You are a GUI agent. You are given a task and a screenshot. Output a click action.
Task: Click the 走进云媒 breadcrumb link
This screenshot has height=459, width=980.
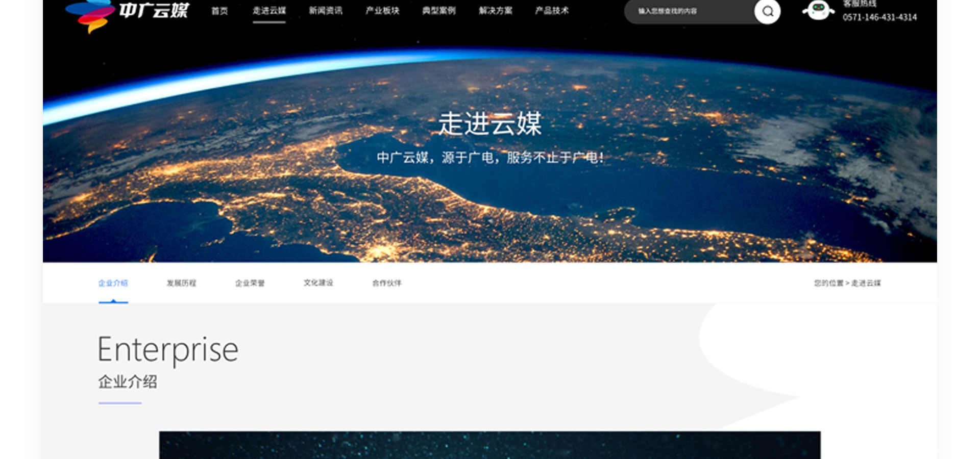866,283
